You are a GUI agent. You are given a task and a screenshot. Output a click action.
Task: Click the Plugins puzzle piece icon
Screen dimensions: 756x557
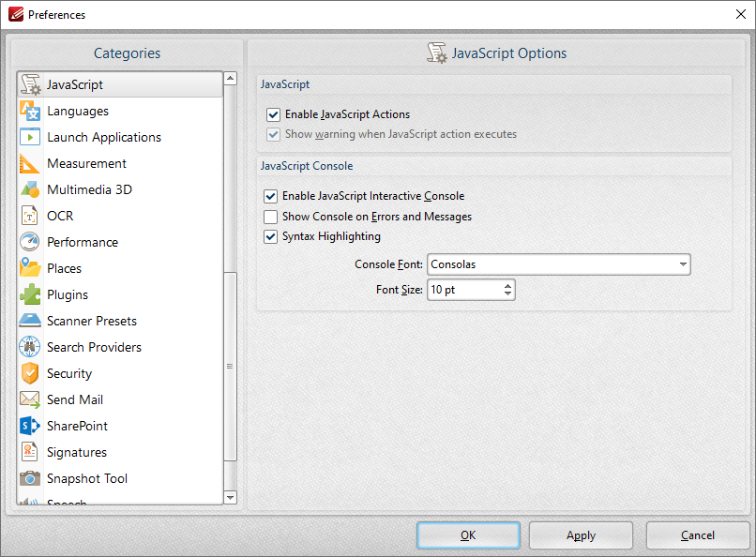tap(30, 294)
